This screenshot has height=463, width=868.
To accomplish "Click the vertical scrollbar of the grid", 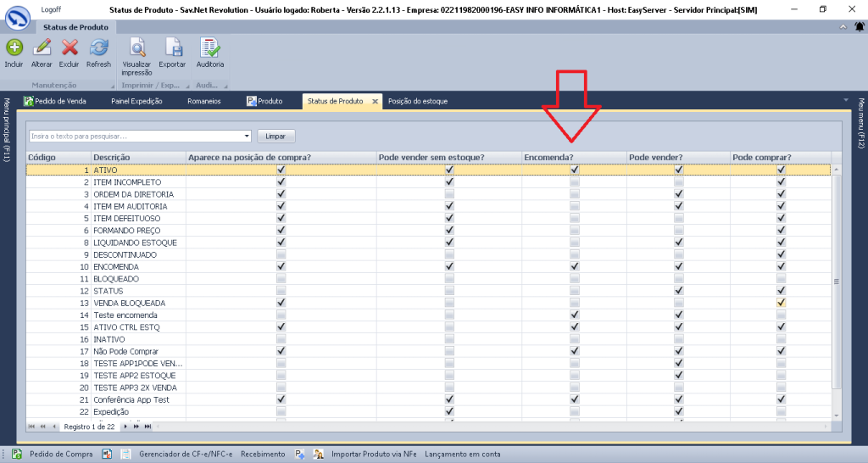I will point(836,280).
